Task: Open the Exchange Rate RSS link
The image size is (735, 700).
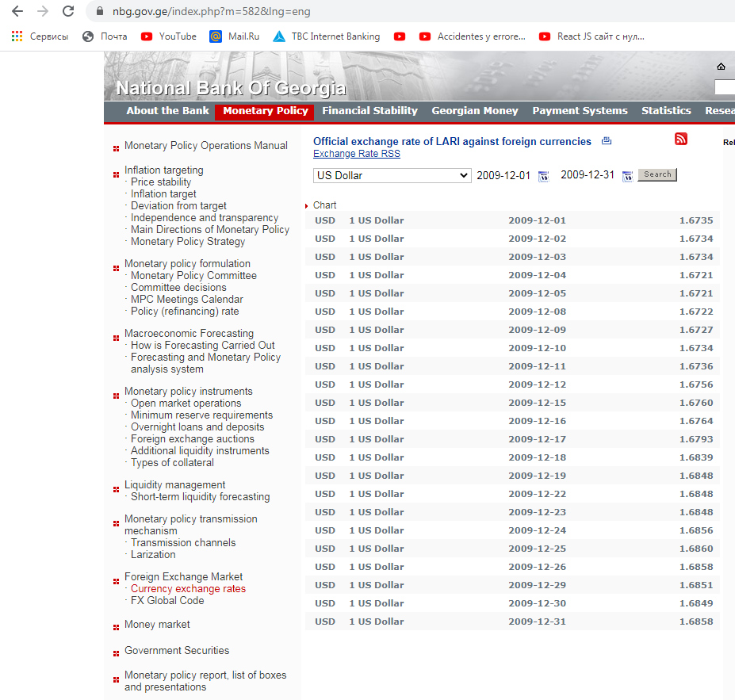Action: (x=356, y=154)
